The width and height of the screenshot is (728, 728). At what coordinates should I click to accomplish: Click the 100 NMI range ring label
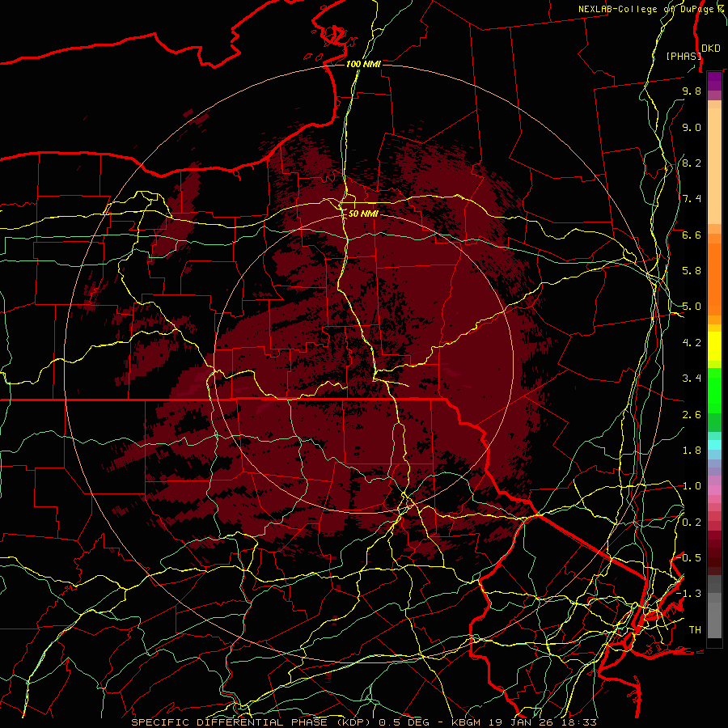click(x=363, y=64)
